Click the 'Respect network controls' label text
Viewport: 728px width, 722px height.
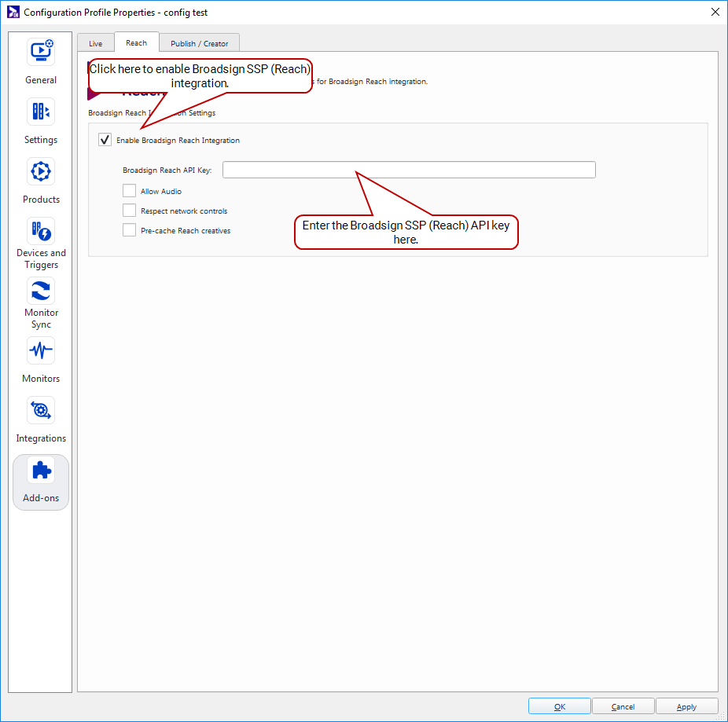click(x=184, y=211)
